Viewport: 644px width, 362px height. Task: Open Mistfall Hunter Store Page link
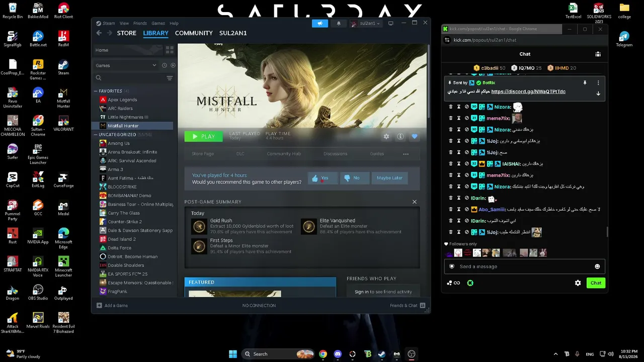pyautogui.click(x=203, y=154)
